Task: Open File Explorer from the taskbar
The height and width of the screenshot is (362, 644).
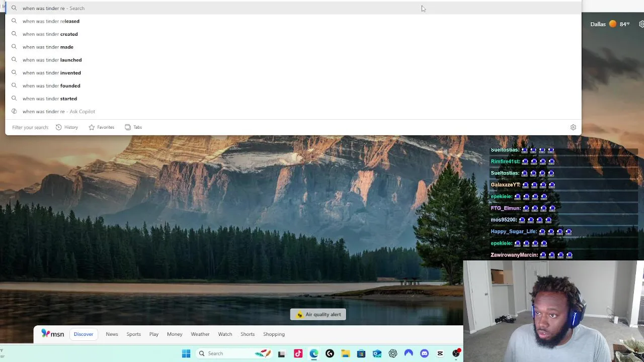Action: coord(345,353)
